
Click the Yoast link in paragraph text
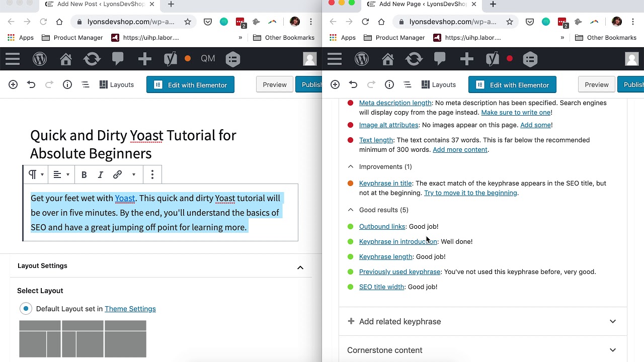coord(125,198)
